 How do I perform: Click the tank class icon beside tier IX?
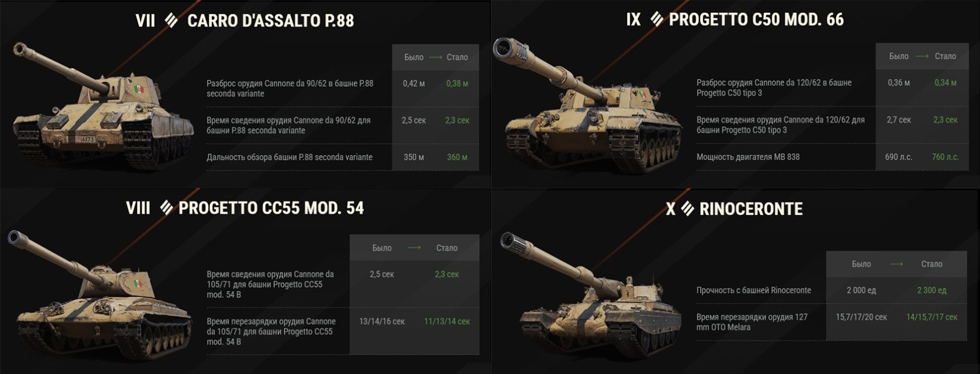[x=657, y=20]
